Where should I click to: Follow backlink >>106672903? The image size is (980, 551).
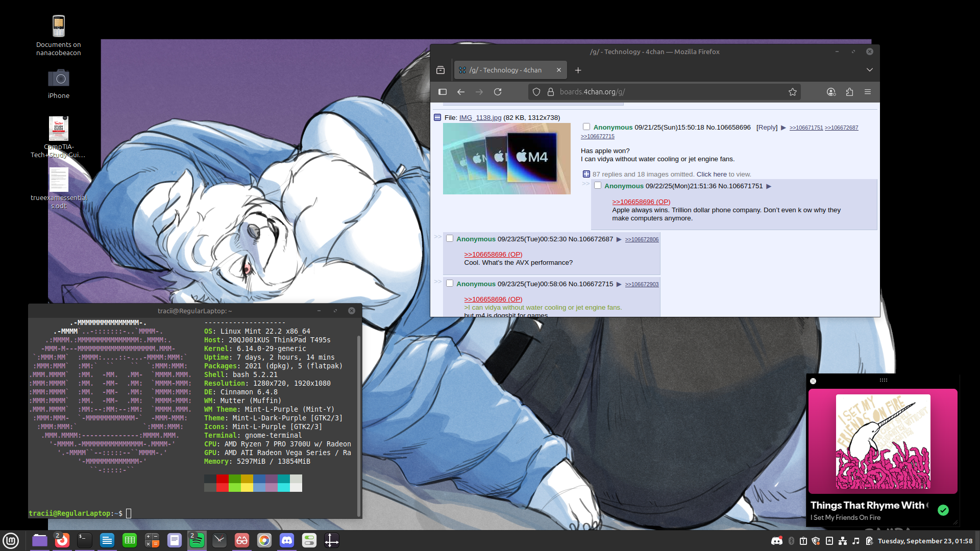[642, 284]
